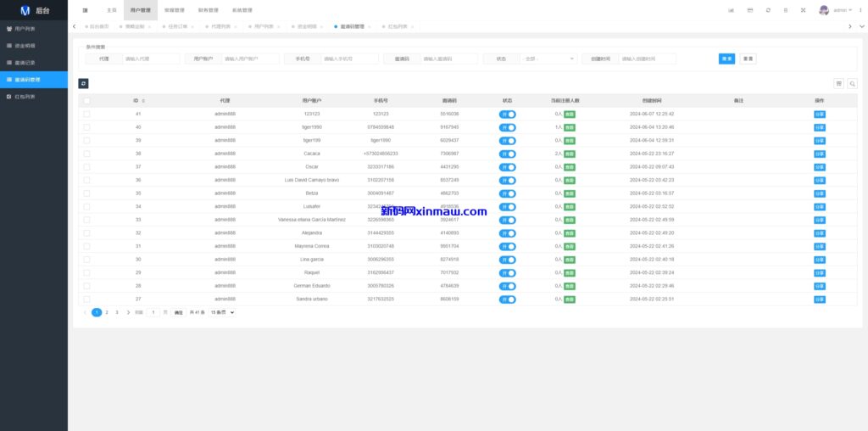Image resolution: width=868 pixels, height=431 pixels.
Task: Toggle the status switch for ID 41
Action: click(x=507, y=114)
